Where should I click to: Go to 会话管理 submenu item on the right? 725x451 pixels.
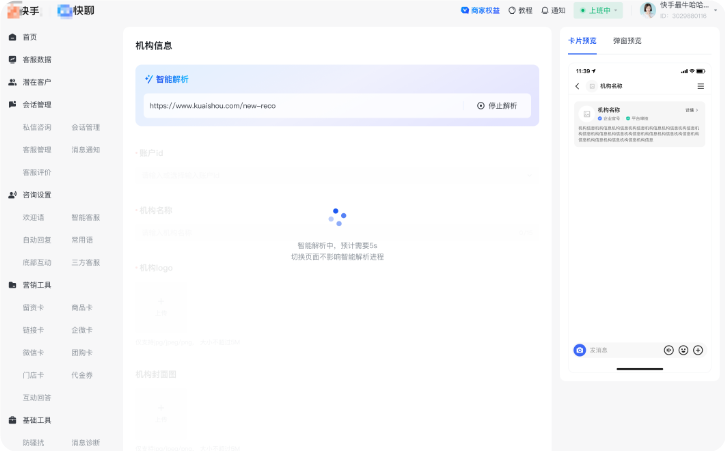[x=86, y=127]
